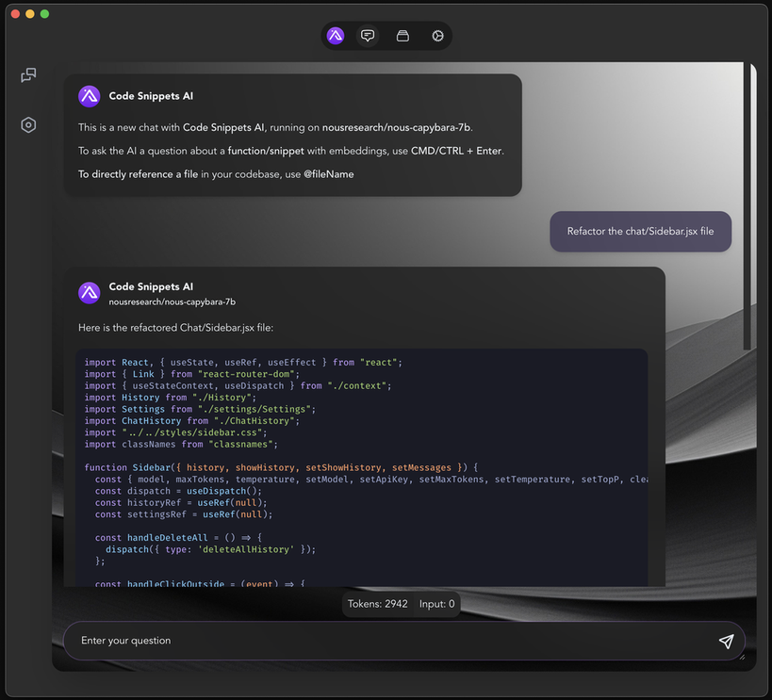The image size is (772, 700).
Task: Open the Code Snippets AI home via purple logo
Action: click(x=335, y=35)
